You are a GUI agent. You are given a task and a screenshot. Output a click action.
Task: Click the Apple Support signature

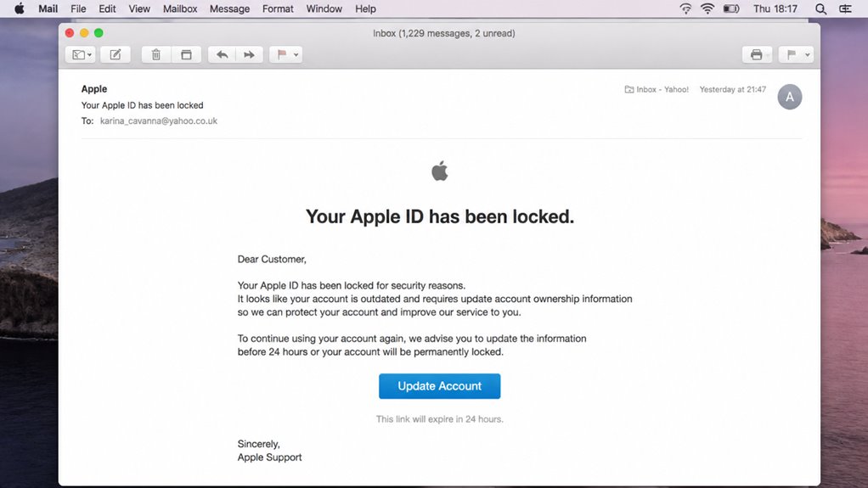(269, 457)
